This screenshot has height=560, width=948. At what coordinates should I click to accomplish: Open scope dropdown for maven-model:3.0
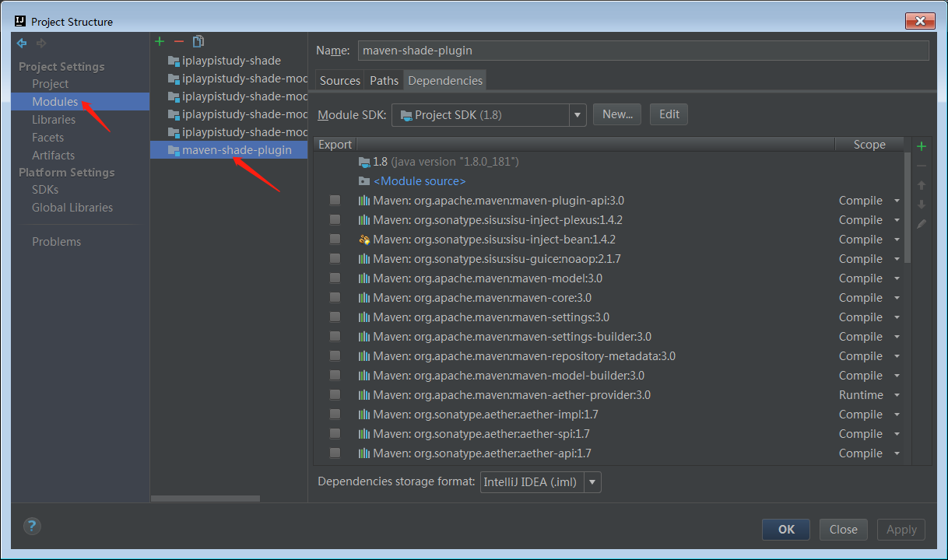point(897,278)
